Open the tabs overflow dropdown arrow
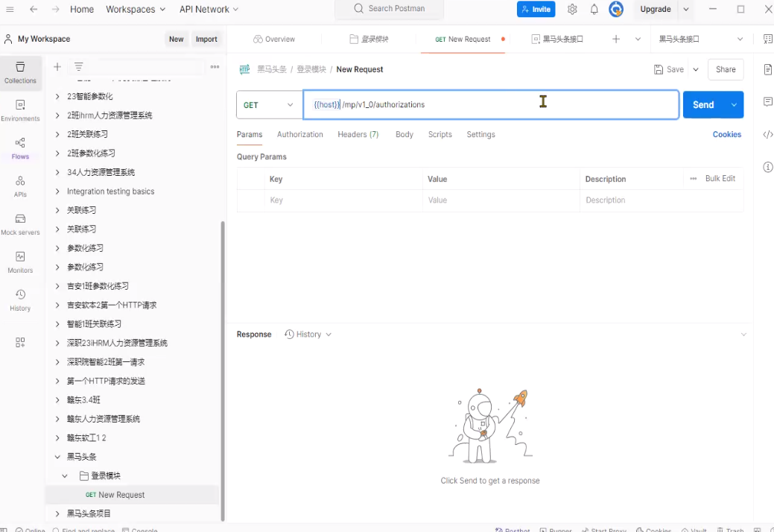Viewport: 774px width, 532px height. 638,39
